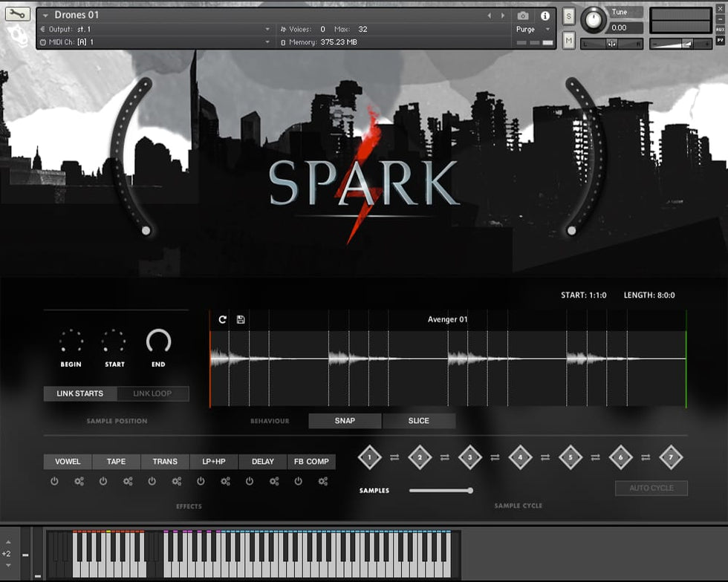Image resolution: width=728 pixels, height=582 pixels.
Task: Switch to SLICE behaviour mode
Action: [419, 421]
